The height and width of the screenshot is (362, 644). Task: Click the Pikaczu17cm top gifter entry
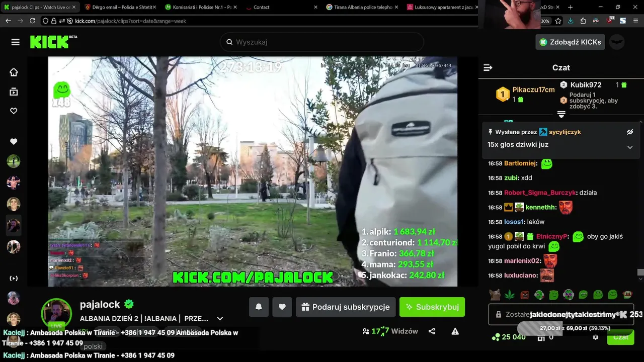(x=525, y=94)
